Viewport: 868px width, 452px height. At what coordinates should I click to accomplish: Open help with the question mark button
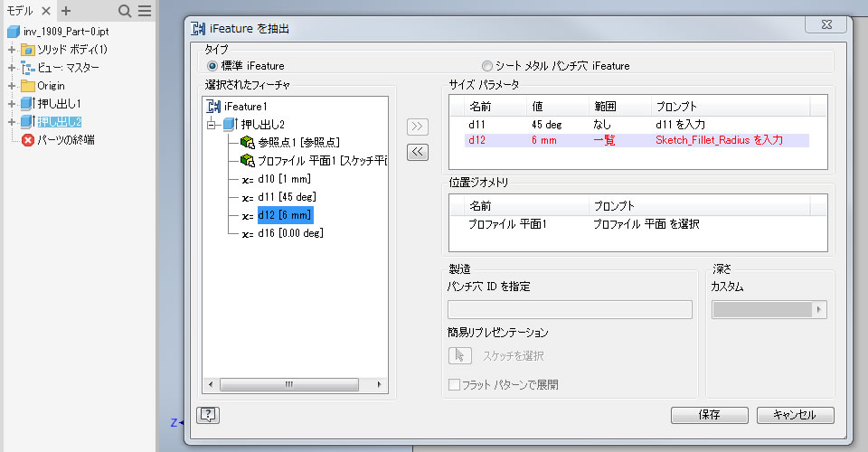(x=208, y=415)
